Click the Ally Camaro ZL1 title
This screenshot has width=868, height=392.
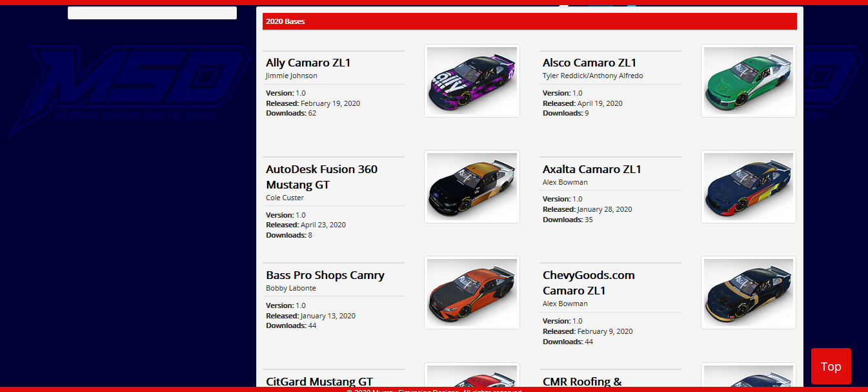coord(308,63)
